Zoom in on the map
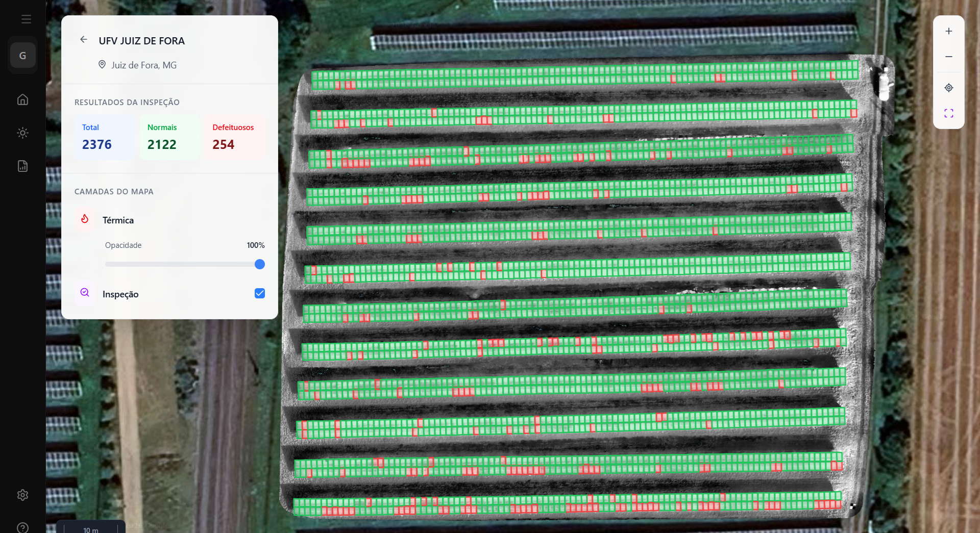Image resolution: width=980 pixels, height=533 pixels. (948, 31)
